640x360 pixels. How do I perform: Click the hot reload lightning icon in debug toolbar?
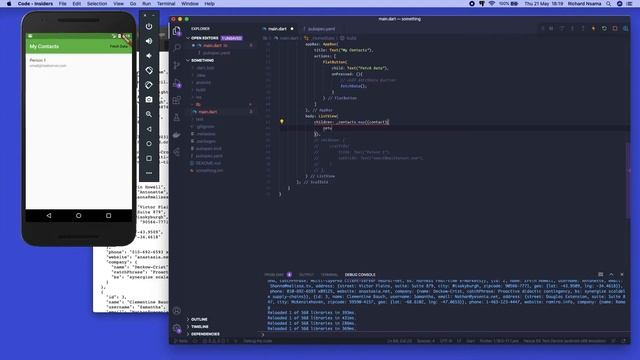click(x=593, y=29)
